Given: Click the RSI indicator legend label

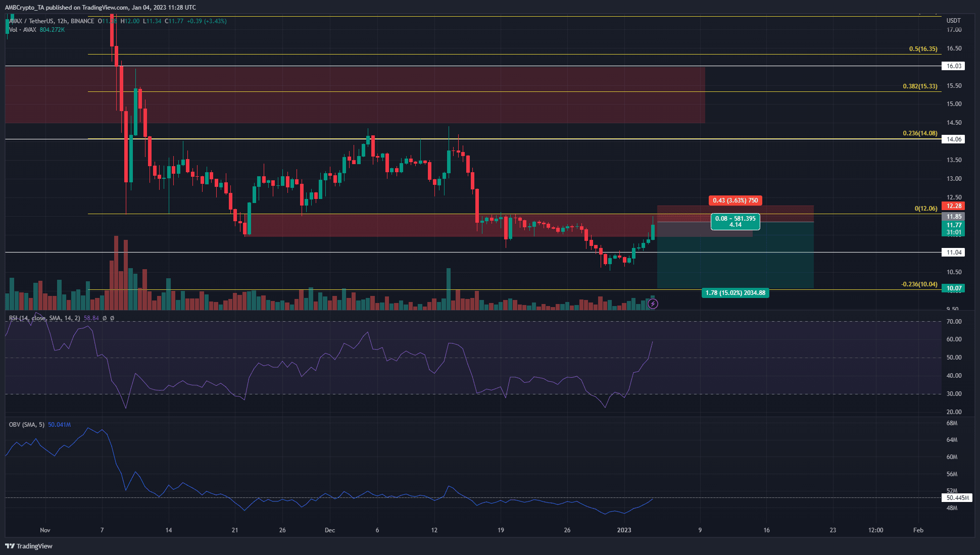Looking at the screenshot, I should pos(44,318).
